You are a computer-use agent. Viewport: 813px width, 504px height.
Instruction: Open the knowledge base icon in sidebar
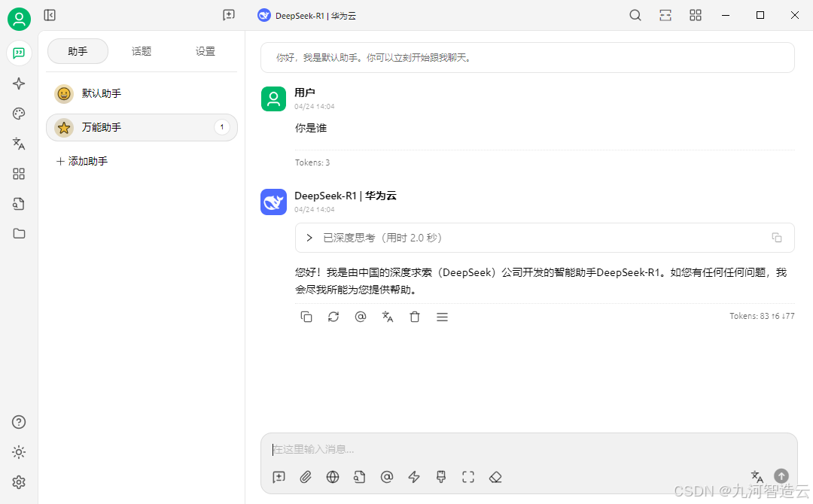tap(19, 204)
